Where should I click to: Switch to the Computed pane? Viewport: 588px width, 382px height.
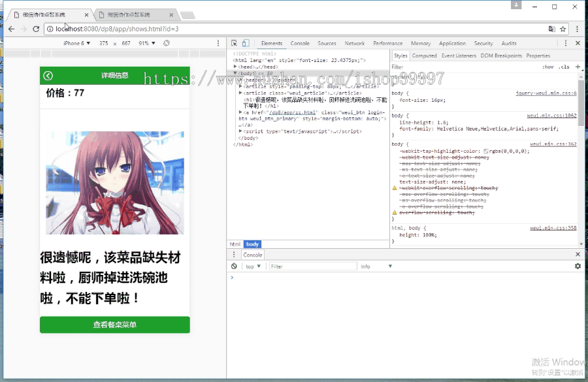pyautogui.click(x=424, y=56)
